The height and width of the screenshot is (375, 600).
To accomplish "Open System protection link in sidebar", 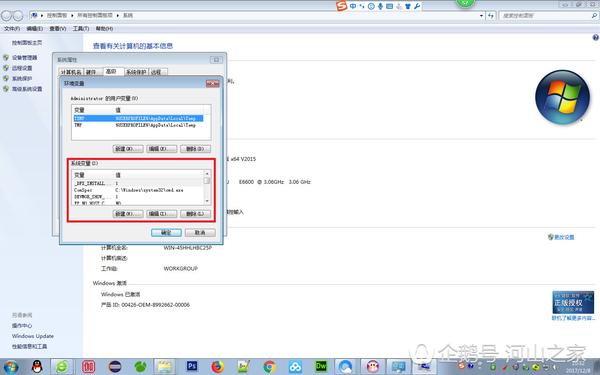I will coord(22,78).
